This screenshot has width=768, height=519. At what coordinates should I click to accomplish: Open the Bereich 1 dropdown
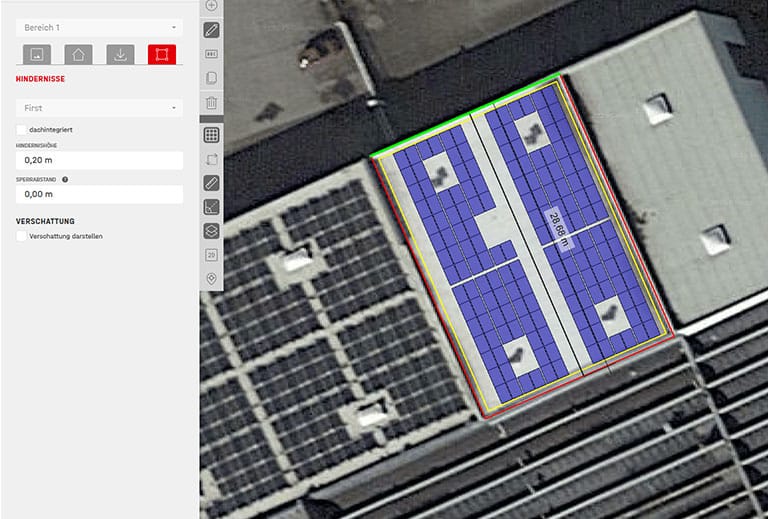[99, 27]
